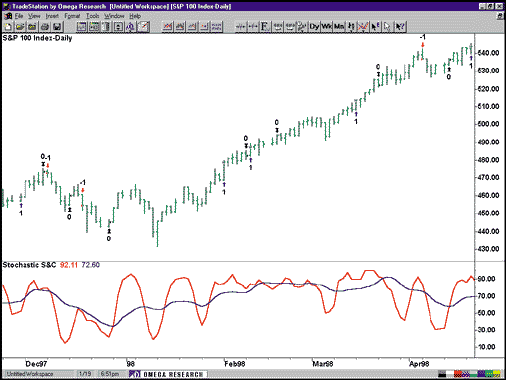Click the Dec97 date axis label
Image resolution: width=506 pixels, height=380 pixels.
click(36, 364)
